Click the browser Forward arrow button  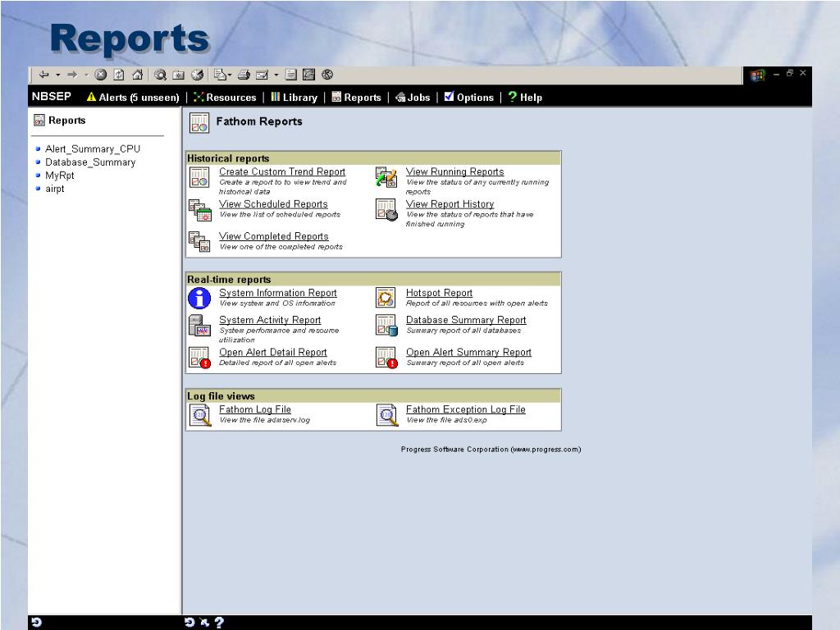coord(72,75)
